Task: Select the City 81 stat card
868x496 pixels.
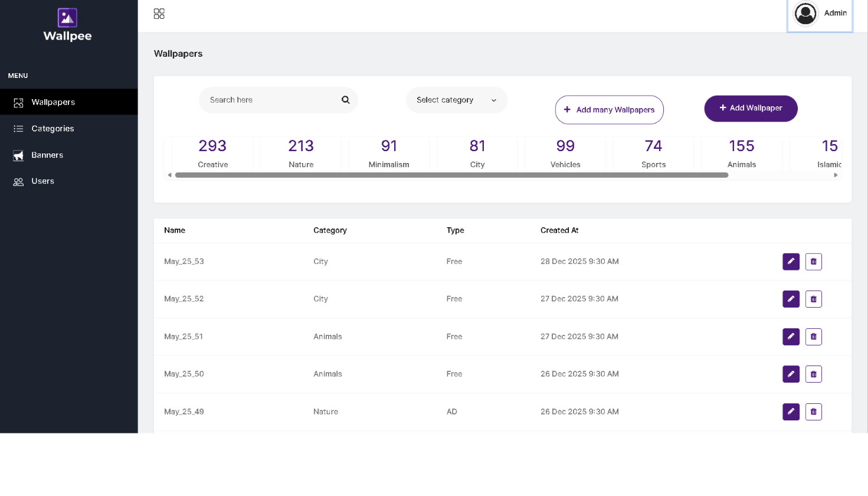Action: [477, 154]
